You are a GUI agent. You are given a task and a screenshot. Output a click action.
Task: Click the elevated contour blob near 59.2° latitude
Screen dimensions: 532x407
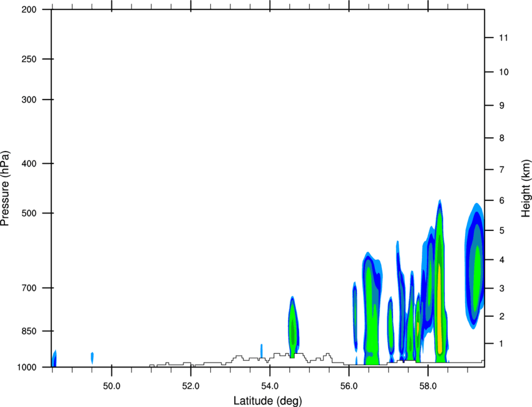[x=474, y=265]
